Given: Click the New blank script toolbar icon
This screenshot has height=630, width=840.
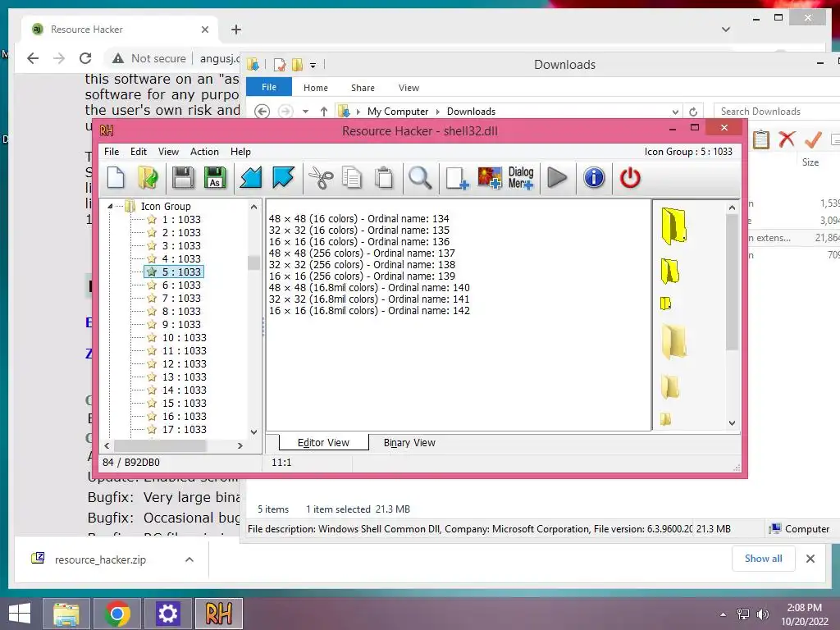Looking at the screenshot, I should [116, 178].
